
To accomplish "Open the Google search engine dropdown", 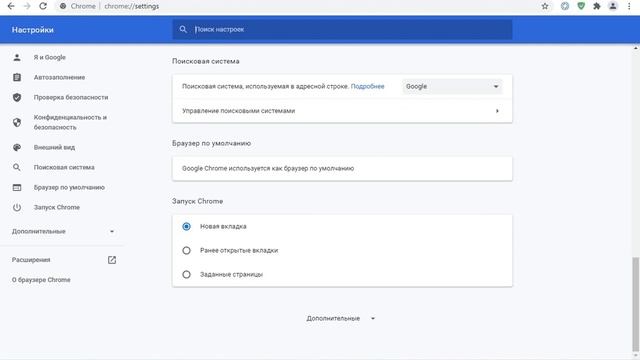I will coord(452,87).
